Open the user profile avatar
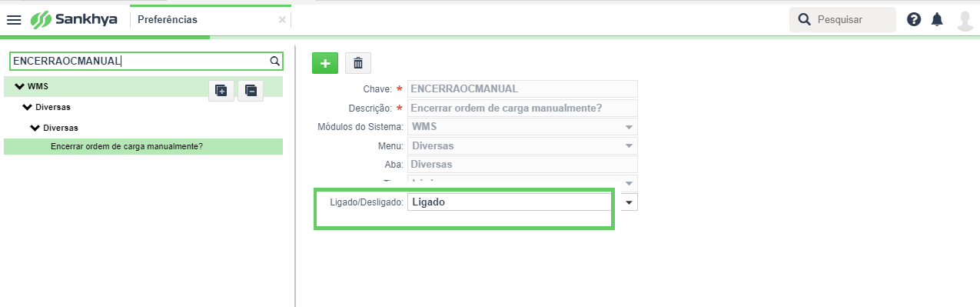980x307 pixels. coord(965,20)
